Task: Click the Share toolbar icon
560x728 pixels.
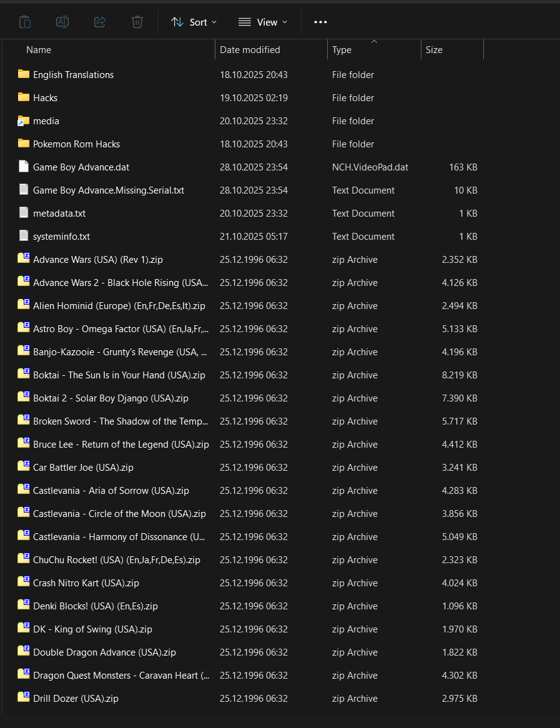Action: click(100, 22)
